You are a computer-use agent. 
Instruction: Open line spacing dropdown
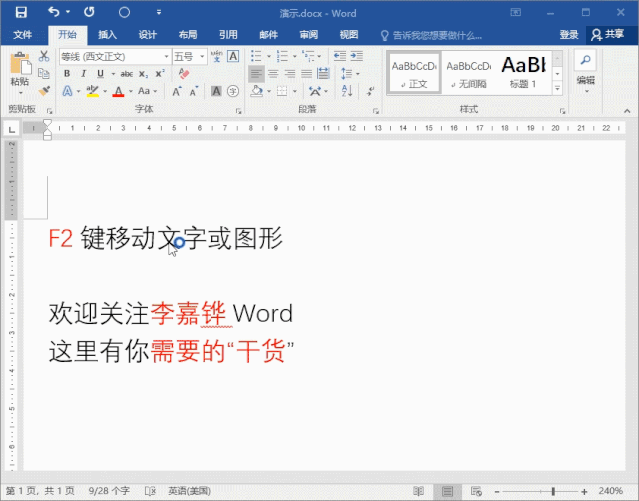click(x=357, y=74)
